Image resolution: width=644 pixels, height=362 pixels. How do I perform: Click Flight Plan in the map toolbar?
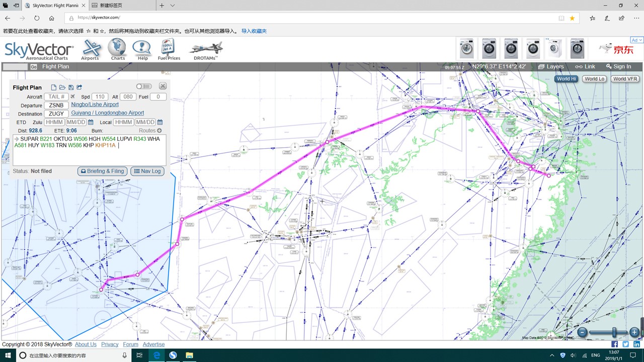pos(55,66)
